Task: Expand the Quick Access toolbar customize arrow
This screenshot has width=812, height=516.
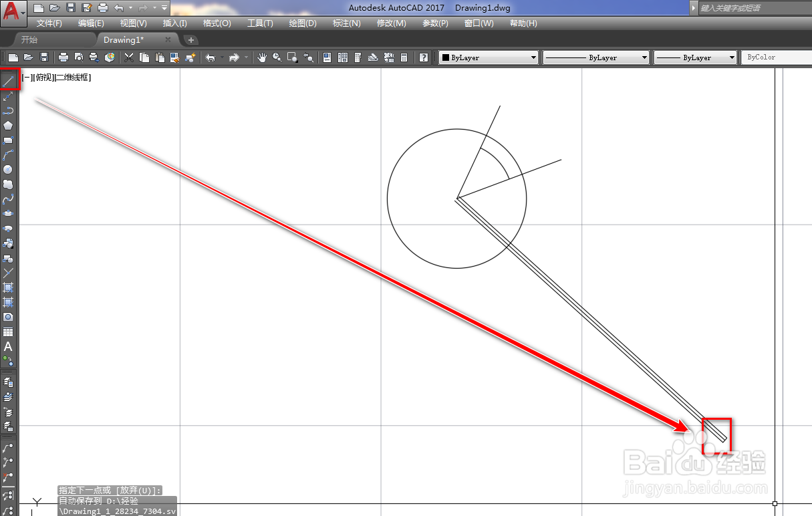Action: [164, 8]
